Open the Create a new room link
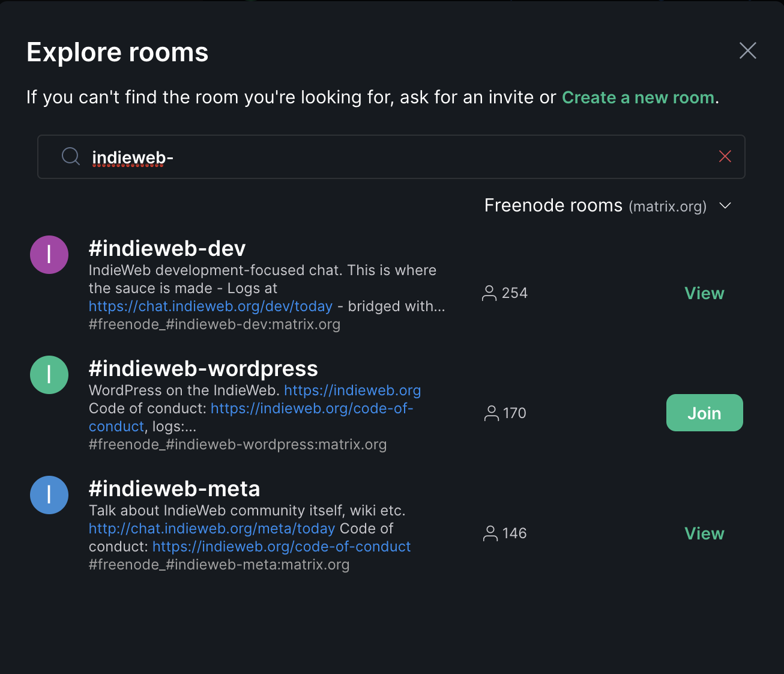The image size is (784, 674). click(x=638, y=97)
